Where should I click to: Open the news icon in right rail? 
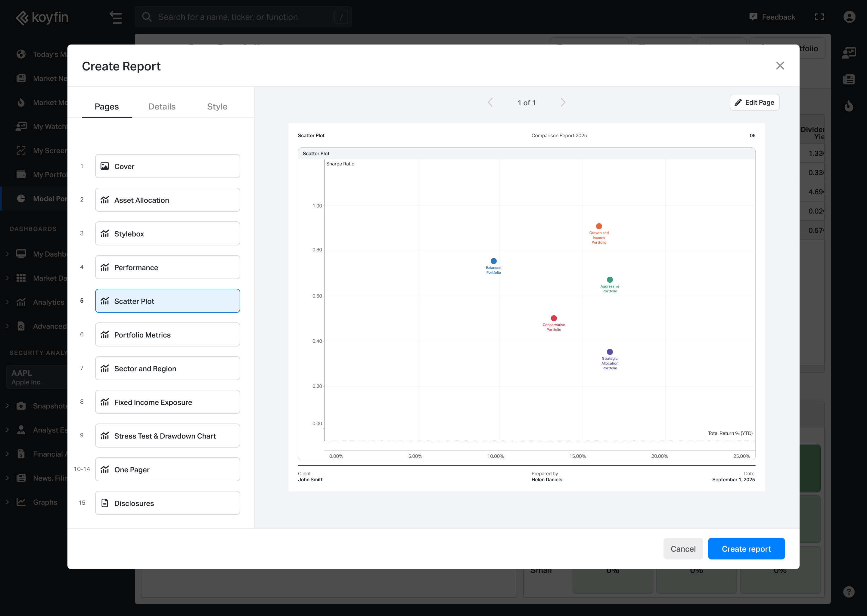tap(849, 79)
